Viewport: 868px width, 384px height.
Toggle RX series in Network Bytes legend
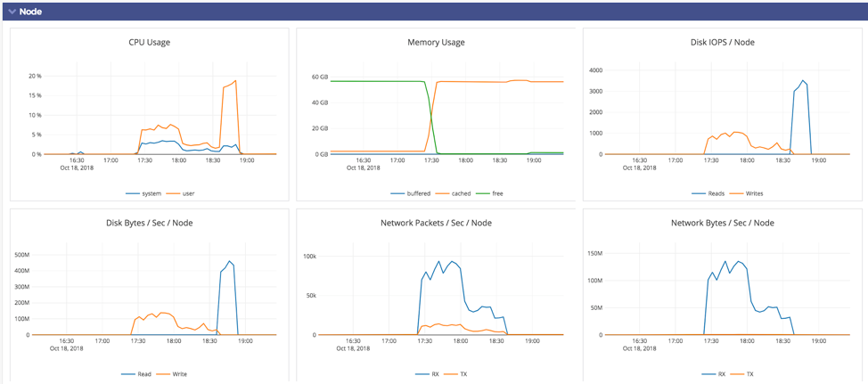(x=721, y=374)
